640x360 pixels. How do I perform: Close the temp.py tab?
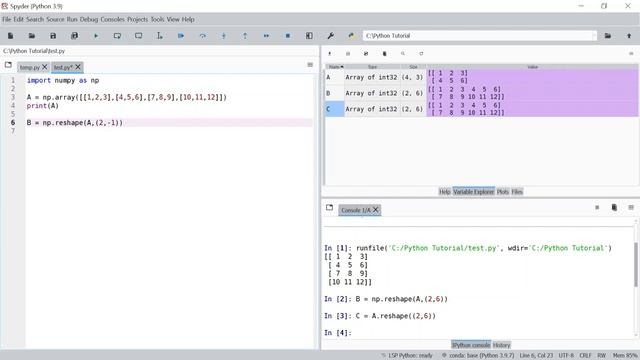click(x=45, y=67)
